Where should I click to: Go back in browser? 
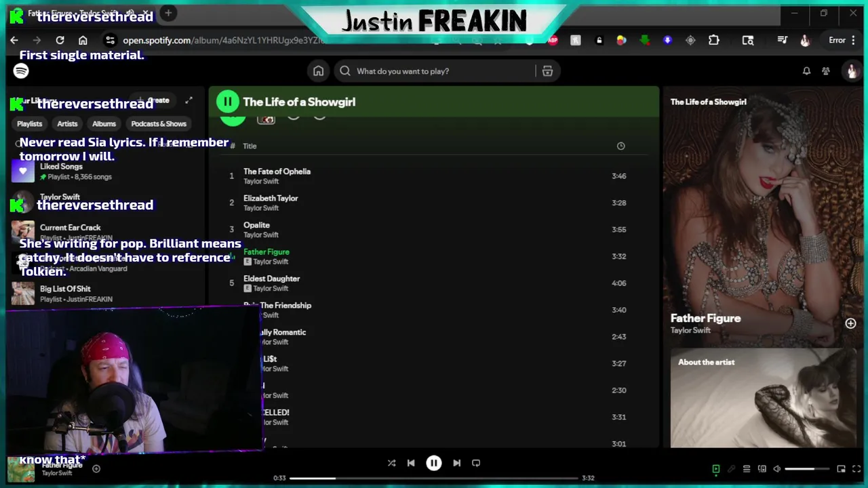click(x=14, y=40)
